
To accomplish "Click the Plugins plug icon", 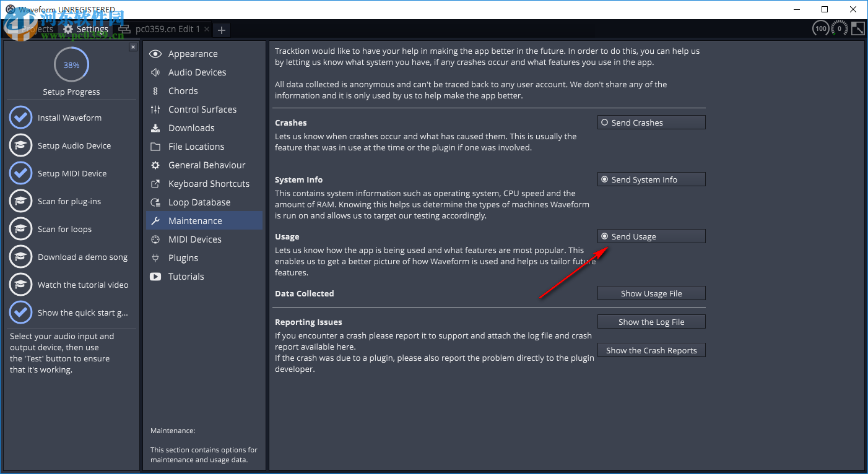I will [x=155, y=258].
